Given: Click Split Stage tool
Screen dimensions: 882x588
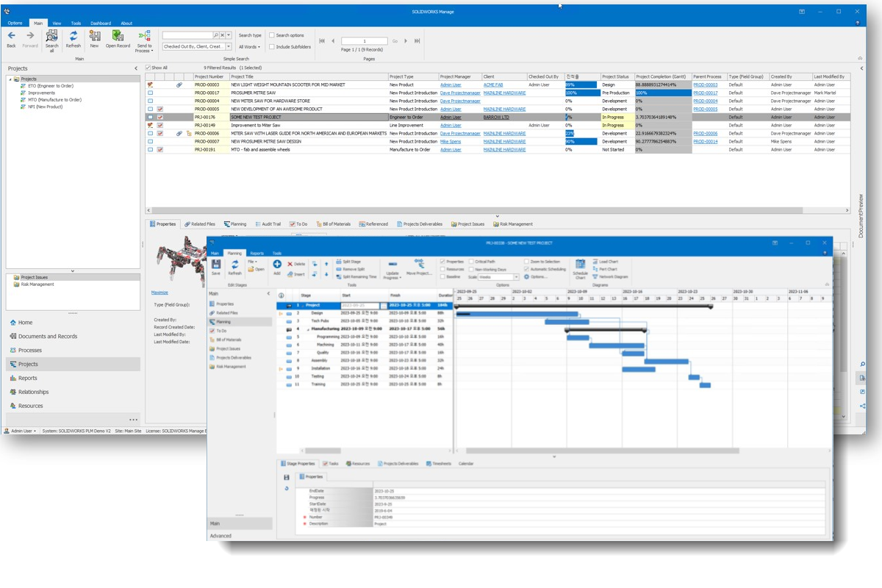Looking at the screenshot, I should point(348,261).
